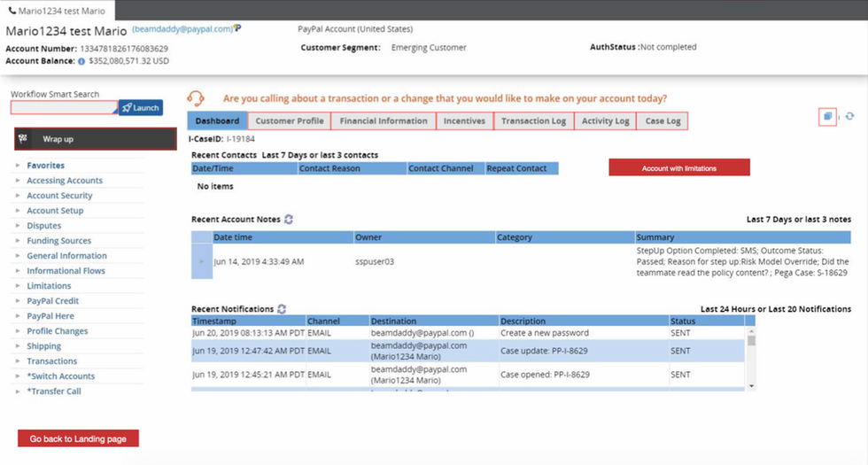
Task: Click the Owner column header
Action: [424, 237]
